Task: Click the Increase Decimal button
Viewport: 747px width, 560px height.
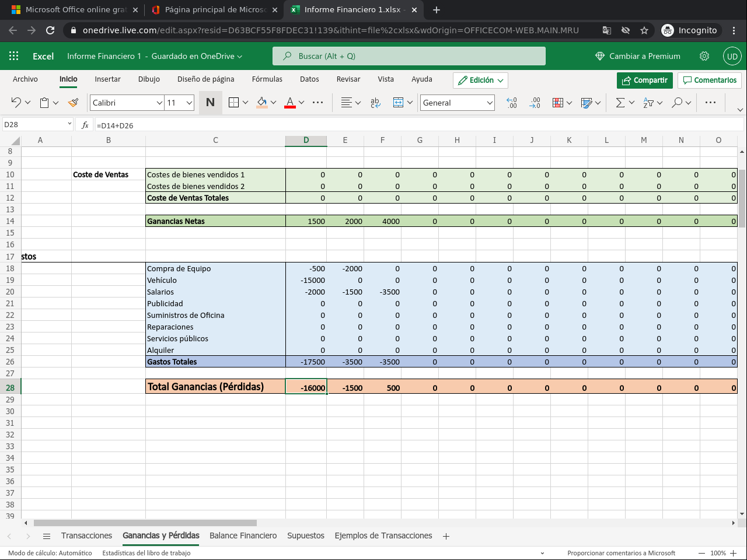Action: (512, 103)
